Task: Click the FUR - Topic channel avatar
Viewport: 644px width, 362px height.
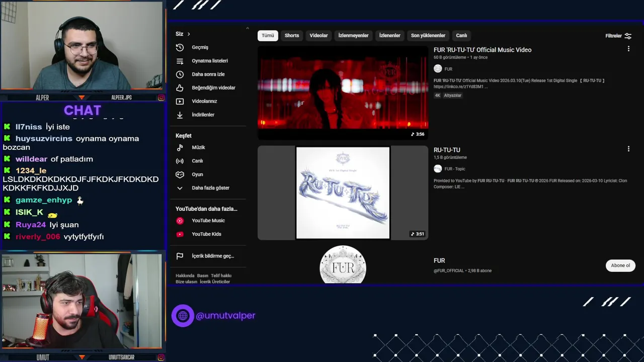Action: pos(438,169)
